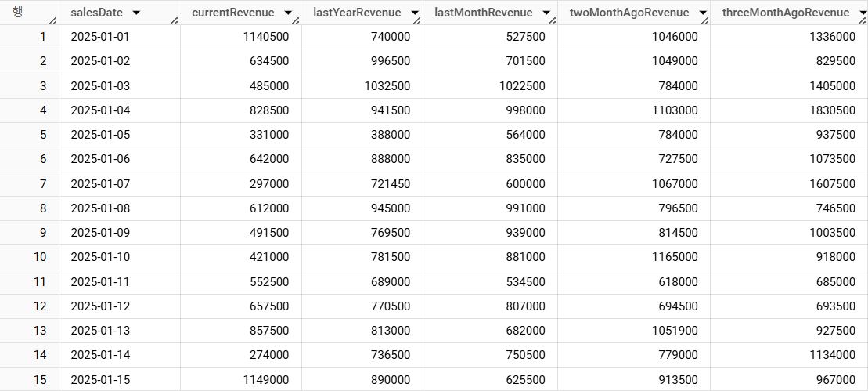Open lastMonthRevenue column dropdown arrow
The height and width of the screenshot is (391, 868).
click(x=546, y=13)
